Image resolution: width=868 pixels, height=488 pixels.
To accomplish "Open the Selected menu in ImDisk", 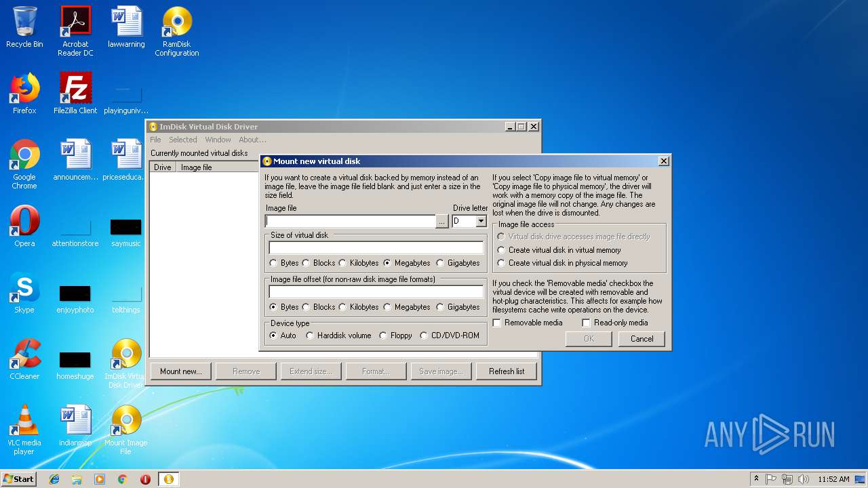I will tap(183, 140).
